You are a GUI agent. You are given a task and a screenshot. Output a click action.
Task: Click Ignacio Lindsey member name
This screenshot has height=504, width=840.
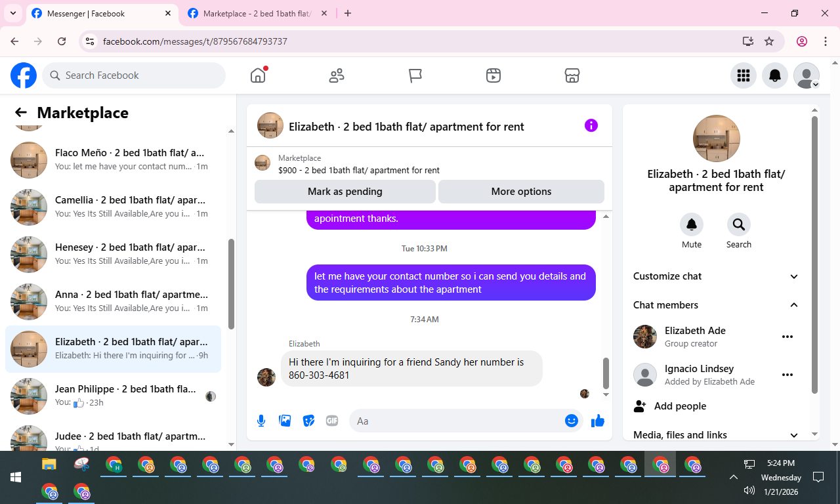pyautogui.click(x=699, y=368)
